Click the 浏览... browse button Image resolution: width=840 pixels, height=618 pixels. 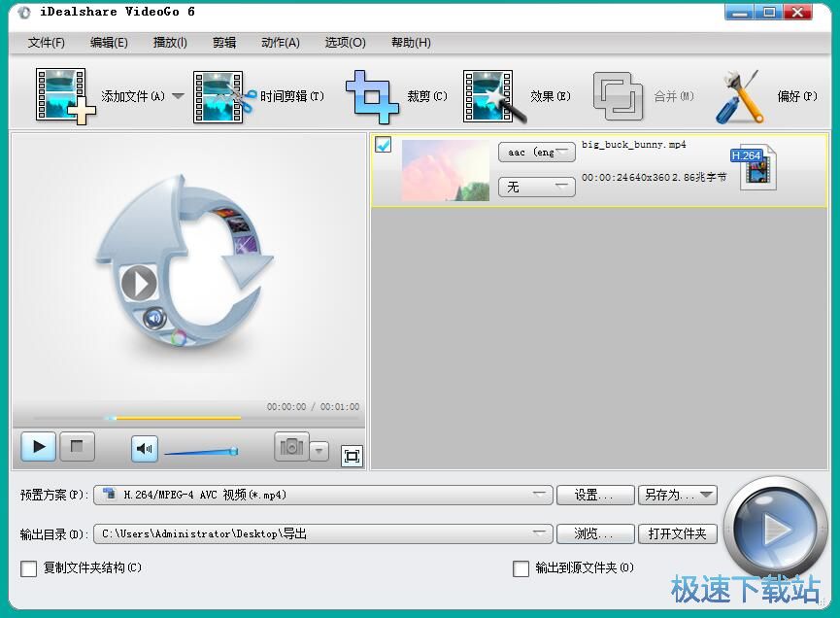(595, 533)
